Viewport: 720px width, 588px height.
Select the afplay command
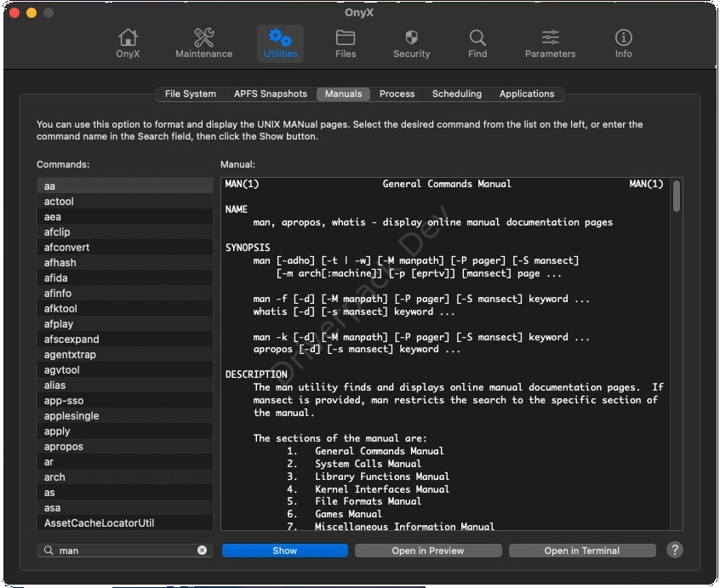pyautogui.click(x=125, y=323)
